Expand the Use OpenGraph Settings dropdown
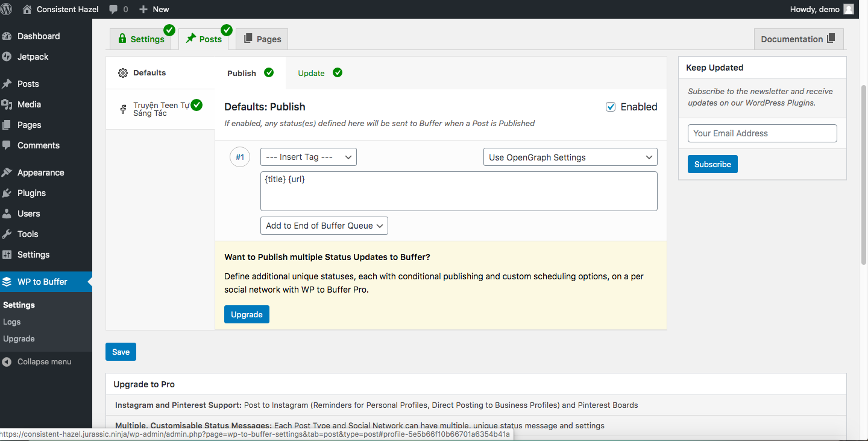This screenshot has width=868, height=441. [570, 157]
